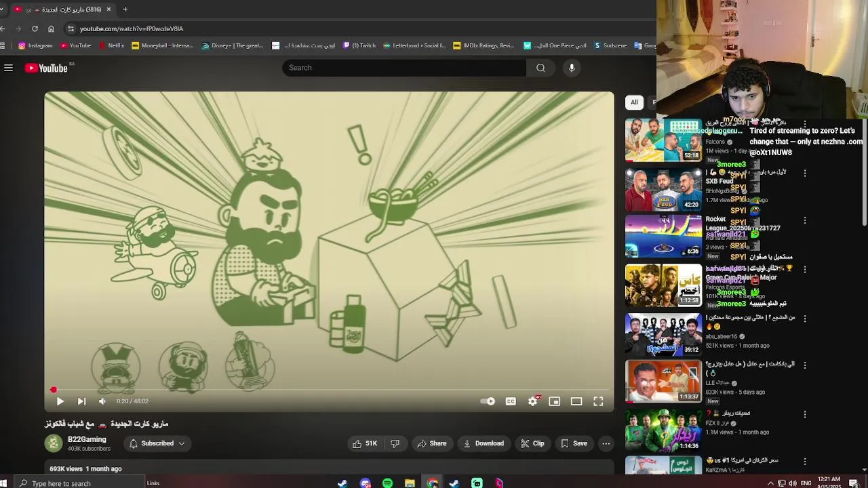Open options menu for FZX II video
Viewport: 868px width, 488px height.
click(x=805, y=414)
